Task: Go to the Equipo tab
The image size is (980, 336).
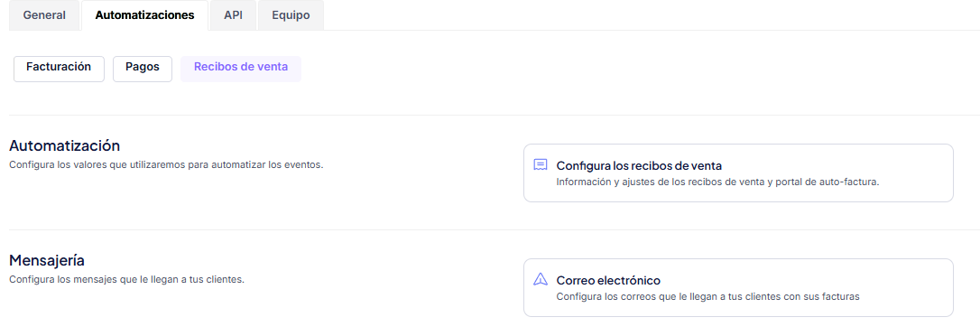Action: tap(291, 15)
